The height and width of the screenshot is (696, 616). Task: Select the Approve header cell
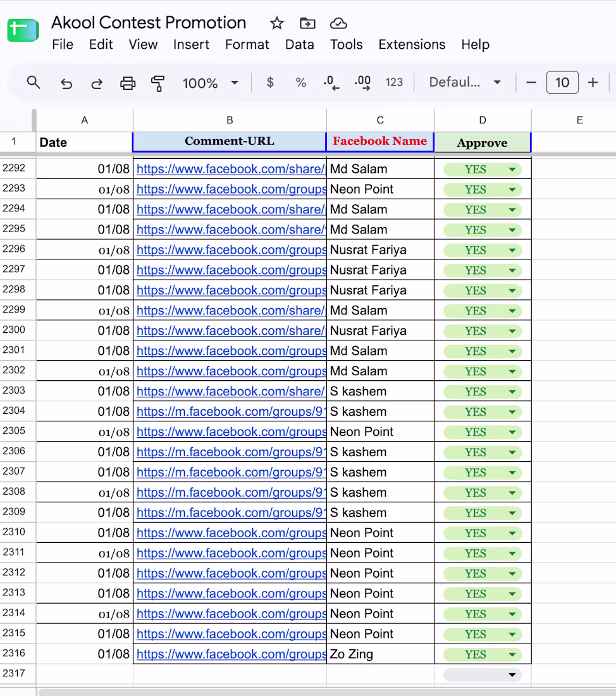coord(483,142)
